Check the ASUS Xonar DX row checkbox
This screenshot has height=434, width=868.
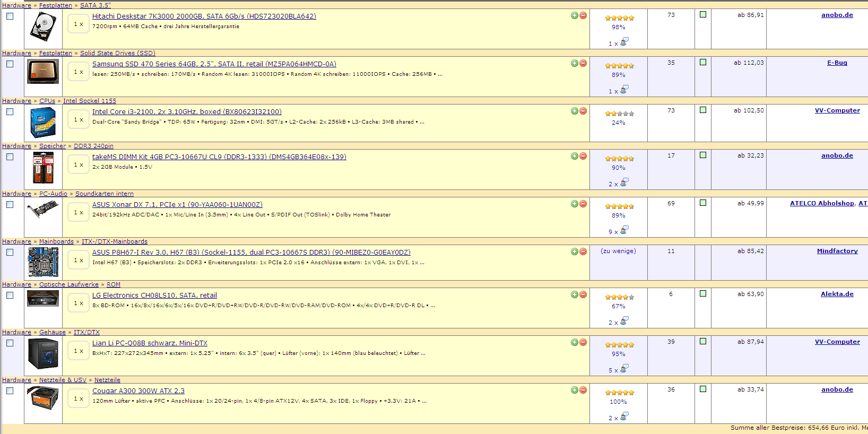[x=10, y=205]
